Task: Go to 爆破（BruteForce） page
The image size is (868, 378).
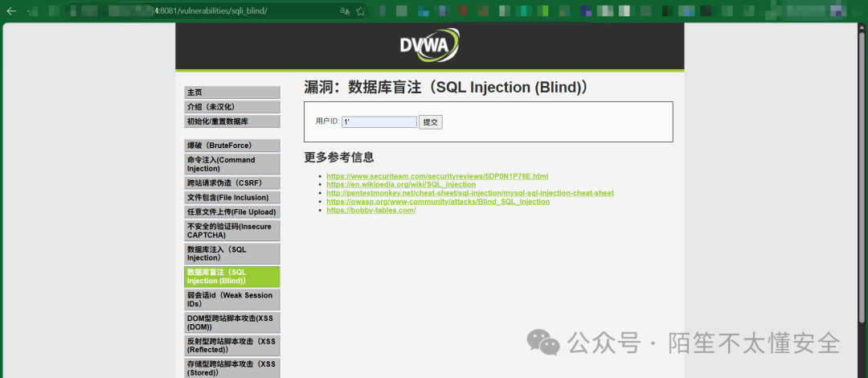Action: click(x=232, y=146)
